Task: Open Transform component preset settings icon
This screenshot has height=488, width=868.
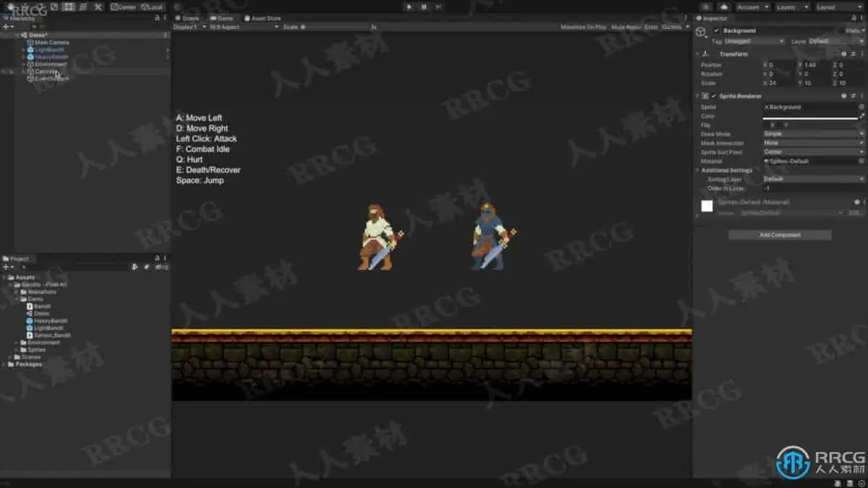Action: (853, 54)
